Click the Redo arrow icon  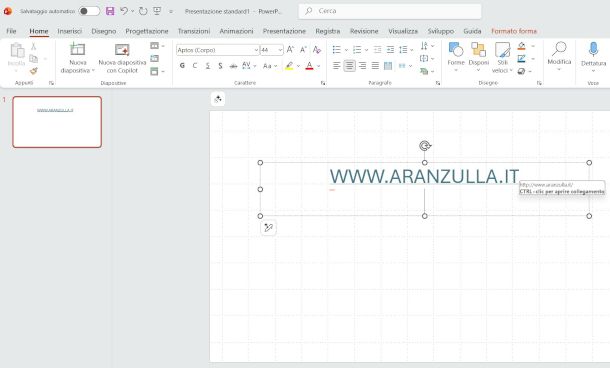[x=143, y=11]
